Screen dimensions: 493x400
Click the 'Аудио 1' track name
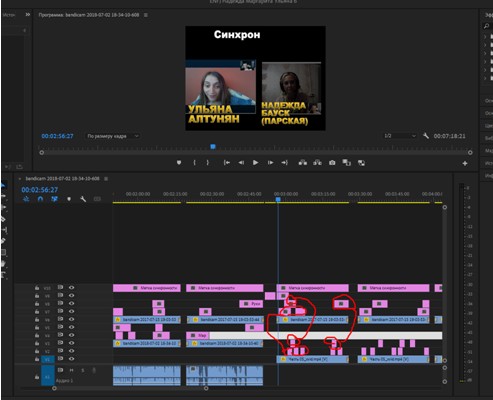[x=64, y=380]
